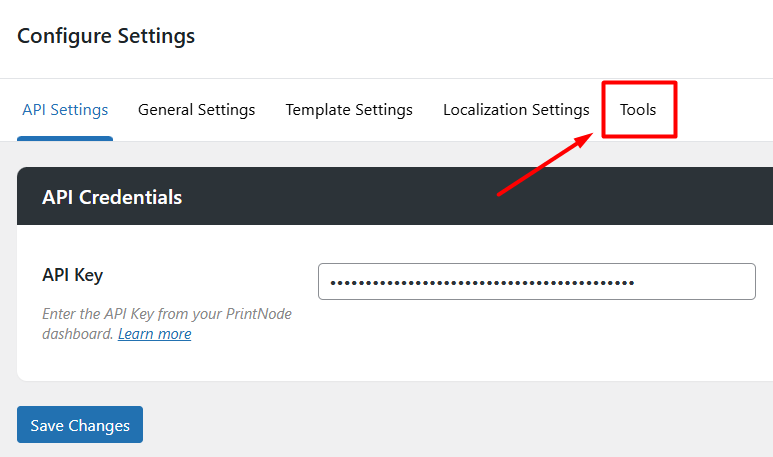
Task: Select the Template Settings tab
Action: point(349,109)
